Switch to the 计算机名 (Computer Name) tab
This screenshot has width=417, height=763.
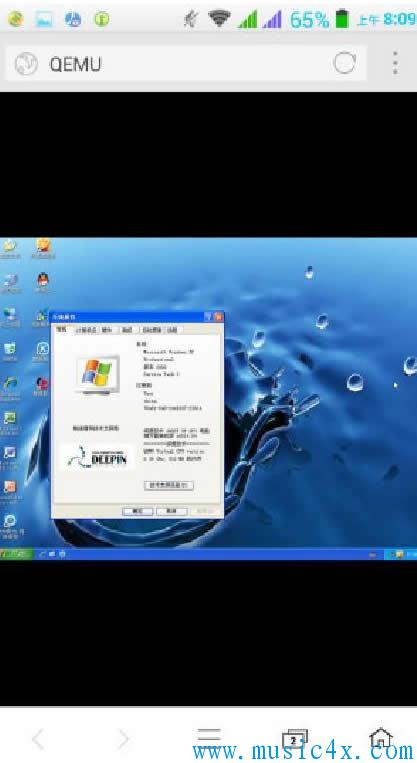click(86, 330)
